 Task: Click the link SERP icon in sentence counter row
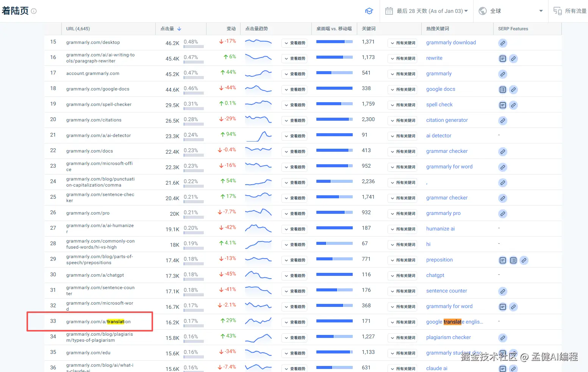502,291
